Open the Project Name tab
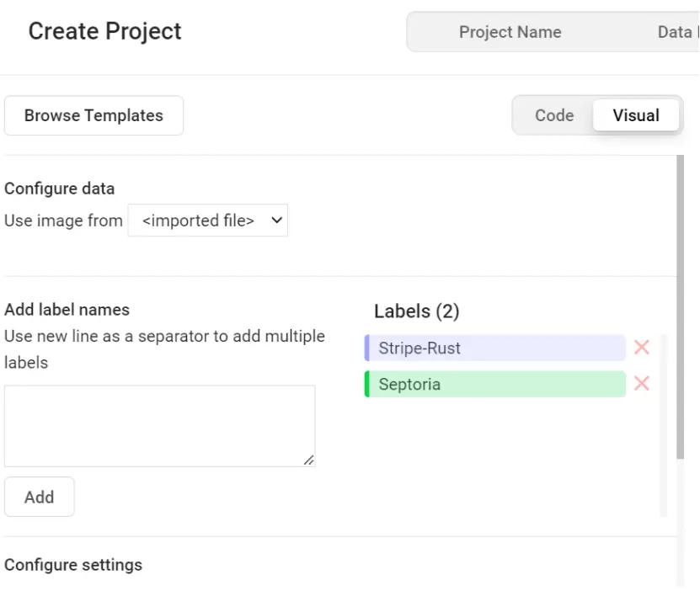Image resolution: width=700 pixels, height=601 pixels. pyautogui.click(x=510, y=32)
